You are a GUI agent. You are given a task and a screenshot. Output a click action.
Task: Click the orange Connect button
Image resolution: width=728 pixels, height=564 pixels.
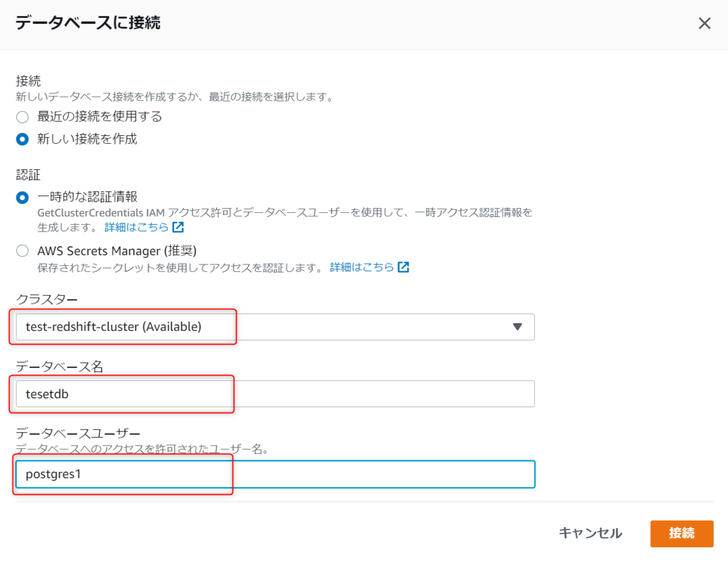point(682,534)
